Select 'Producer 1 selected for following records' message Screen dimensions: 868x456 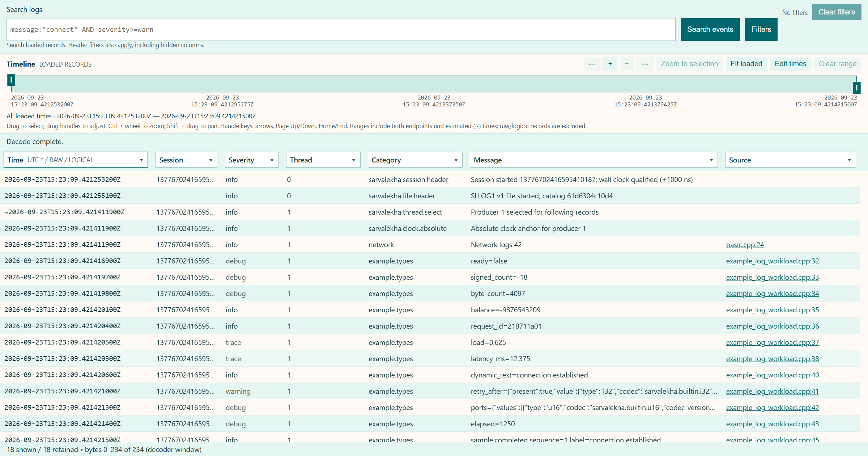click(x=535, y=212)
